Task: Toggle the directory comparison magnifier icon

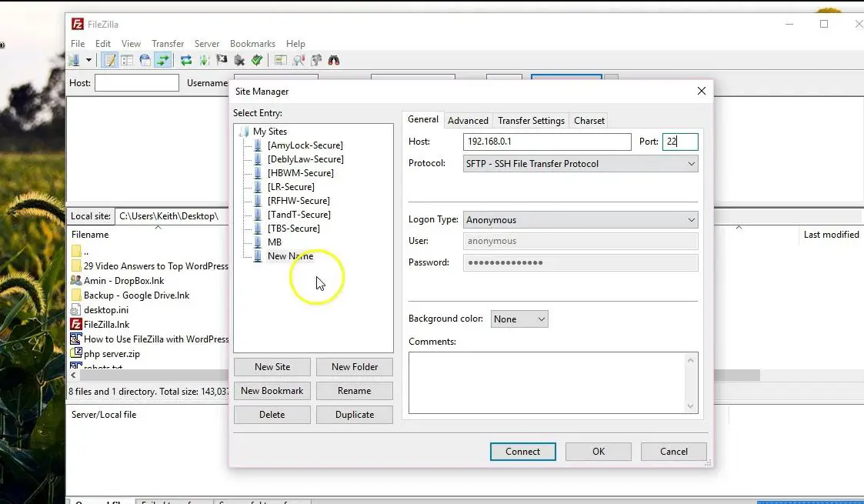Action: point(298,60)
